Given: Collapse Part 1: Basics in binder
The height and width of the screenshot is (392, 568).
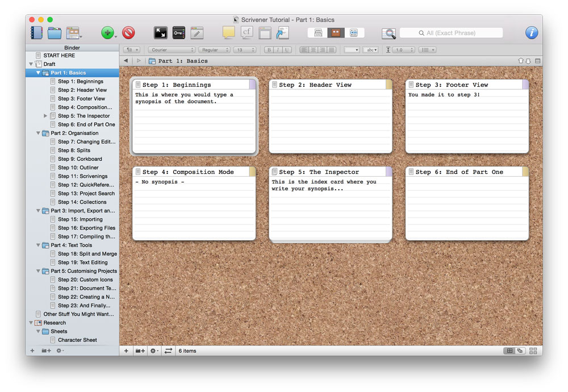Looking at the screenshot, I should coord(38,73).
